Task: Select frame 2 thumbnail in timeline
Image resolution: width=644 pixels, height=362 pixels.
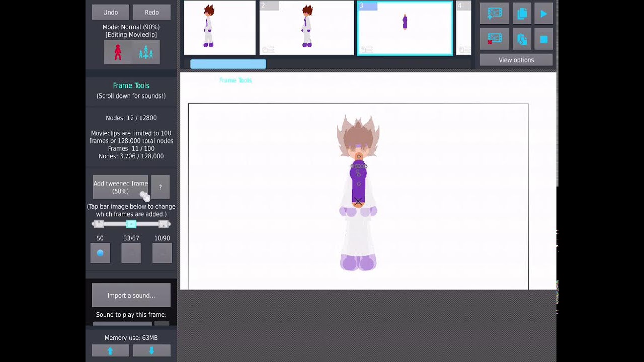Action: point(307,27)
